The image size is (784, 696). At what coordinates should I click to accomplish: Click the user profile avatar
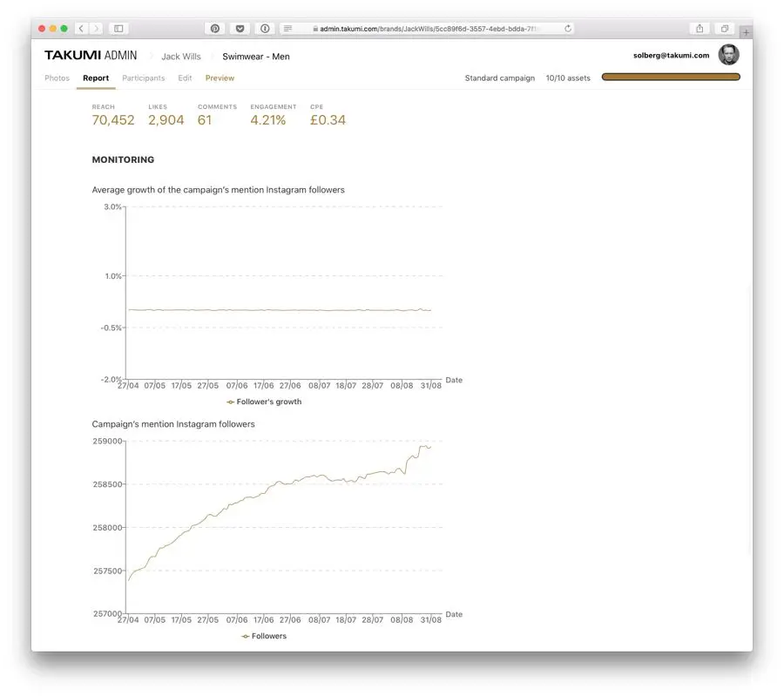pos(728,55)
